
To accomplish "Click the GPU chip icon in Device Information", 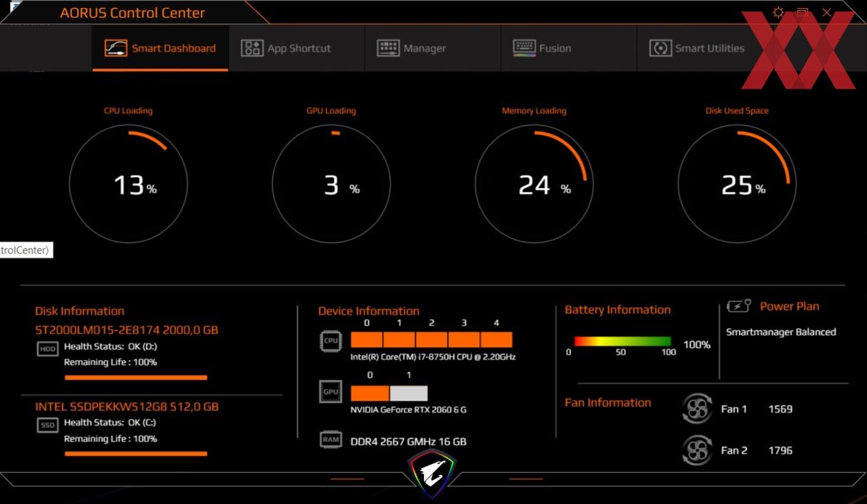I will click(331, 391).
